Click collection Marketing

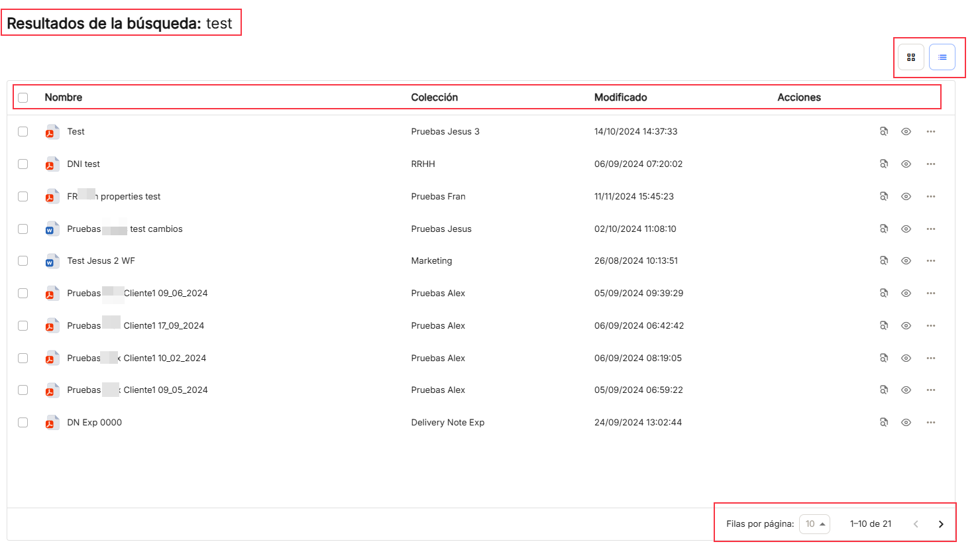(x=432, y=260)
